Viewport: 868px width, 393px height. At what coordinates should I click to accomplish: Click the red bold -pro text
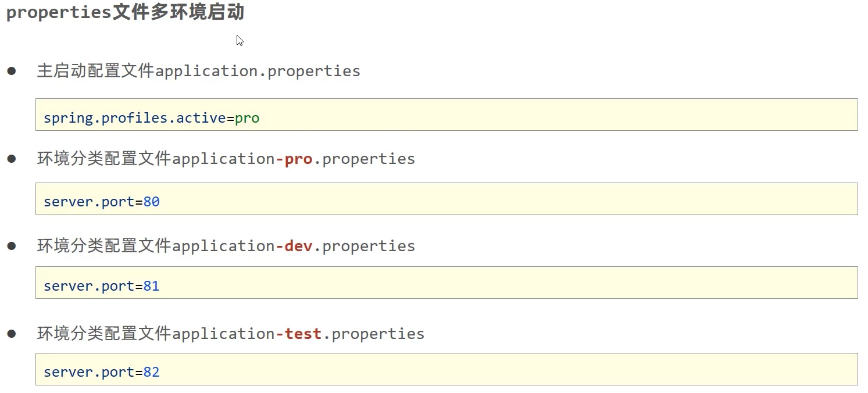294,159
